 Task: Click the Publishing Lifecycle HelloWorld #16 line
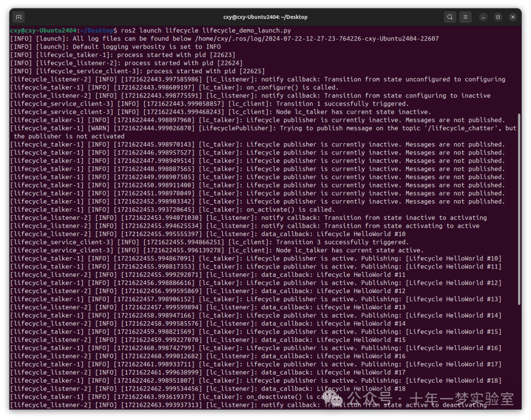click(x=256, y=348)
